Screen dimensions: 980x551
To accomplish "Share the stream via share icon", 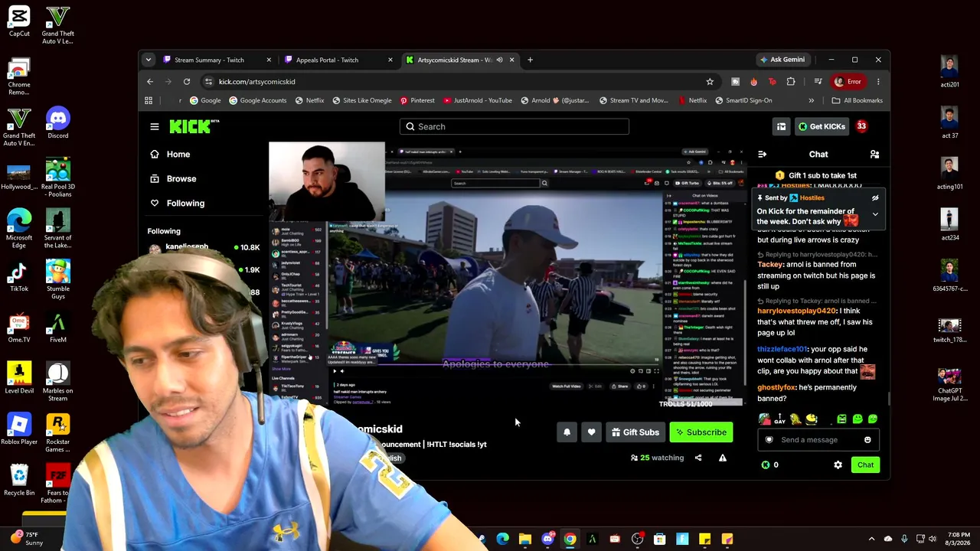I will (698, 458).
